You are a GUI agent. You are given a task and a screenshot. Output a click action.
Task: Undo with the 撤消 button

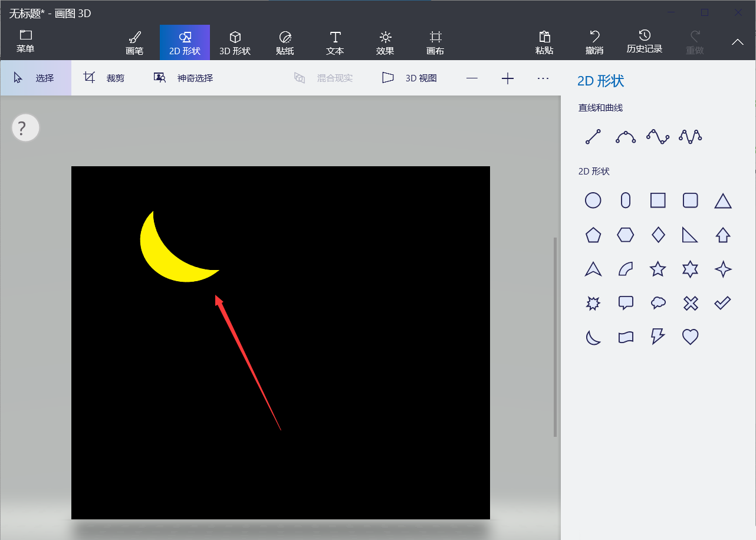[594, 43]
